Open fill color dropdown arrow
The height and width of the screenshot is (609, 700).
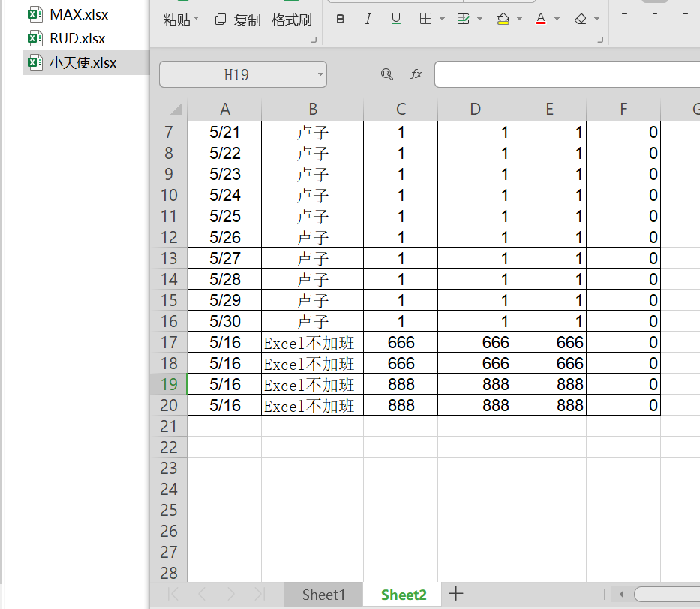point(520,19)
